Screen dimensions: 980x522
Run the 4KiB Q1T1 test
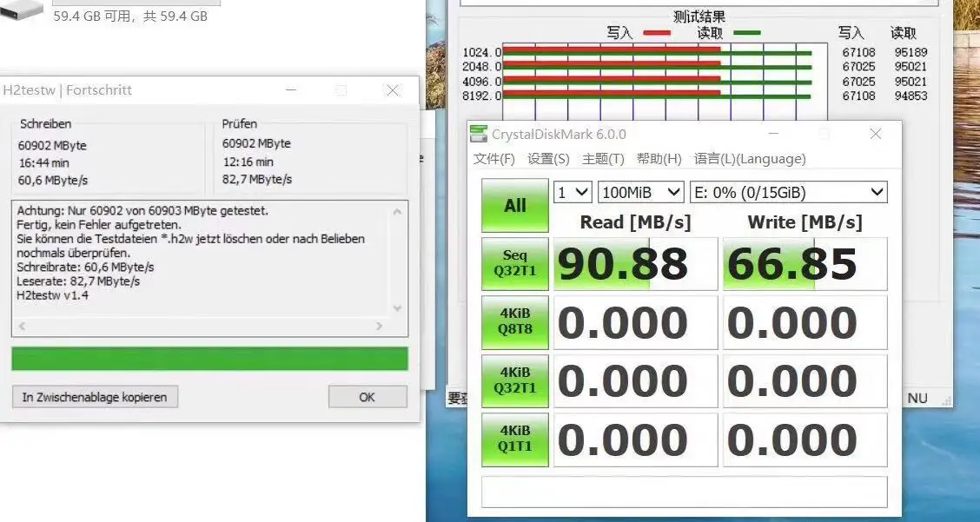515,439
